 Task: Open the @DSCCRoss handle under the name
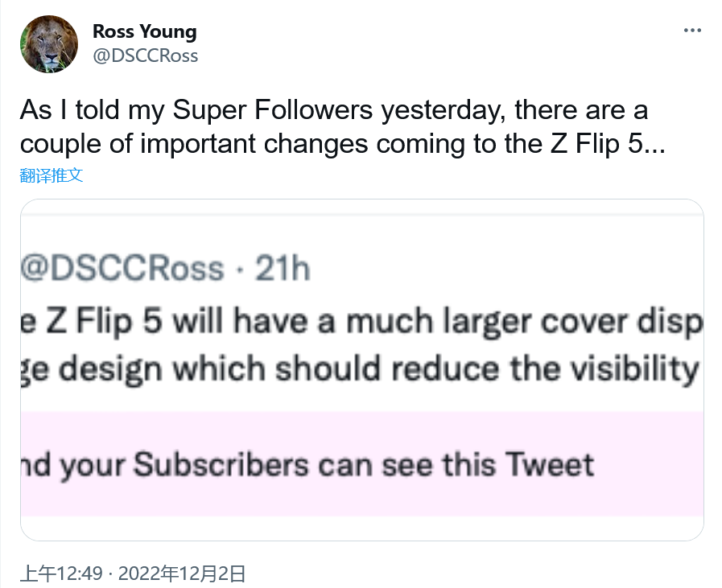[145, 56]
